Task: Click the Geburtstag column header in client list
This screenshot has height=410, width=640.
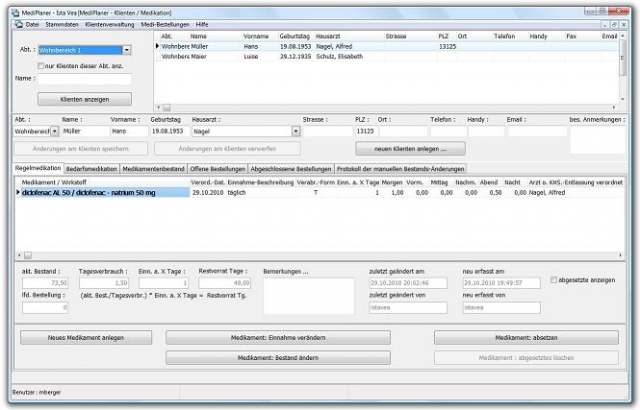Action: coord(295,36)
